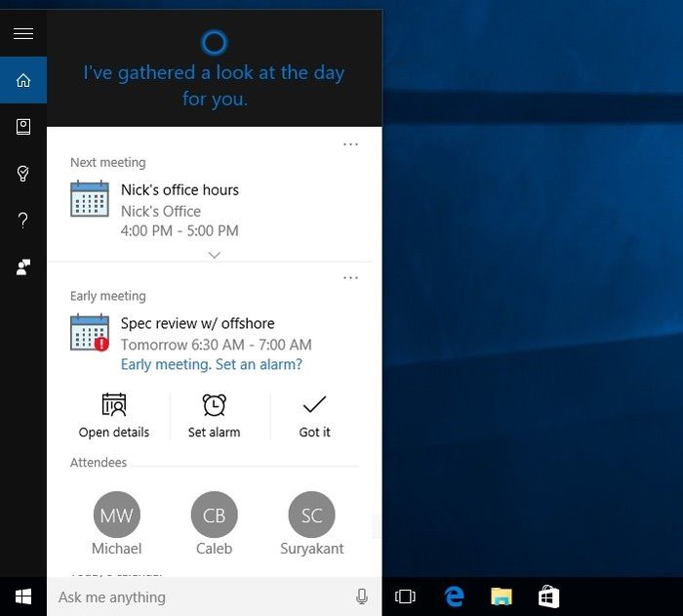Launch Microsoft Edge from taskbar
The width and height of the screenshot is (683, 616).
pos(454,596)
